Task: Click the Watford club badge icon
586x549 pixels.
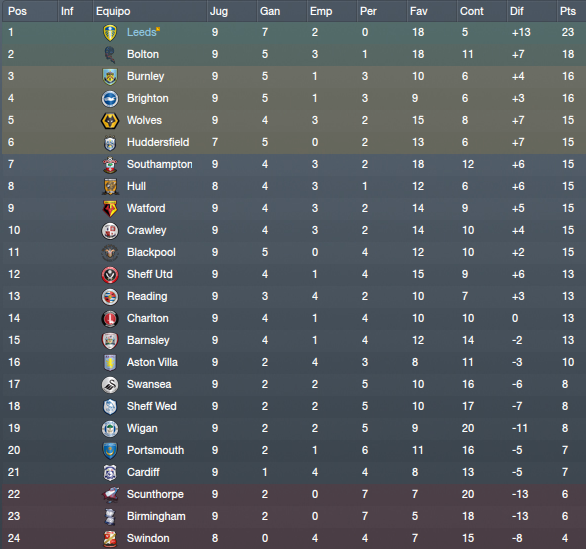Action: [x=110, y=209]
